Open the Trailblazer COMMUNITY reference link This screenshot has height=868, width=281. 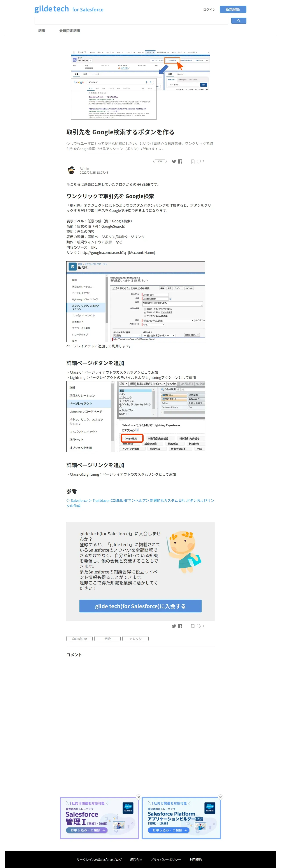coord(140,503)
